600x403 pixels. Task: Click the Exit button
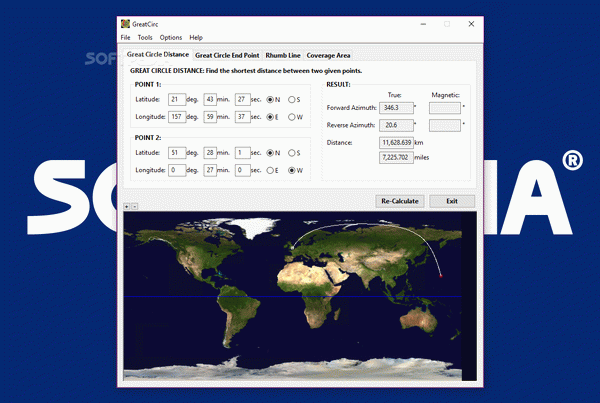point(452,201)
